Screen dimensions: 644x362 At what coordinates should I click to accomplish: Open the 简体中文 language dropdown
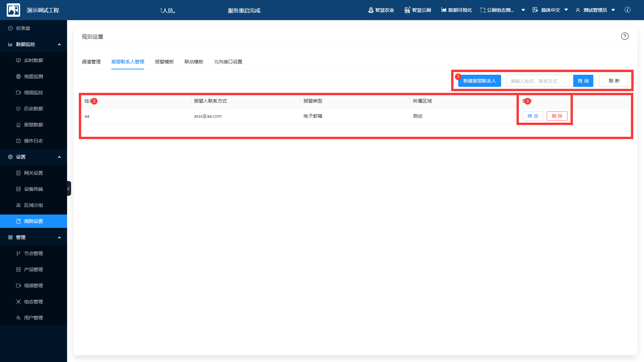click(x=550, y=10)
